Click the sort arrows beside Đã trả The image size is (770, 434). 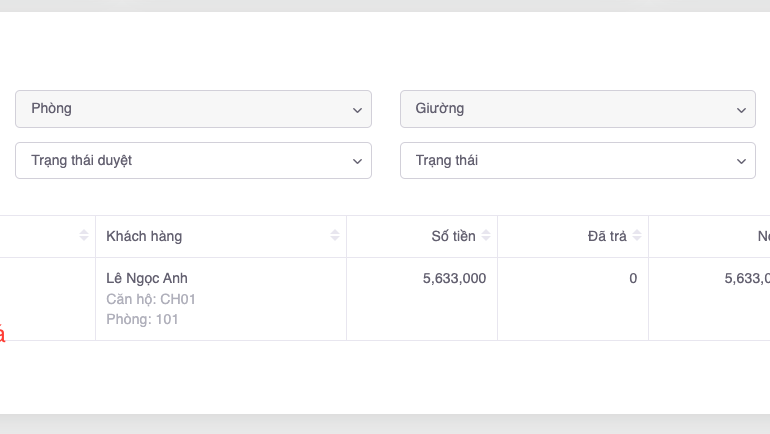pos(637,236)
